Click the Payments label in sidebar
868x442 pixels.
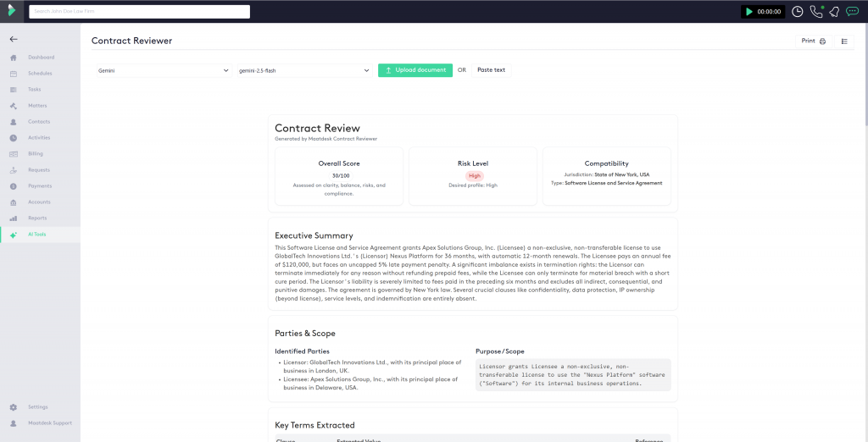tap(40, 186)
